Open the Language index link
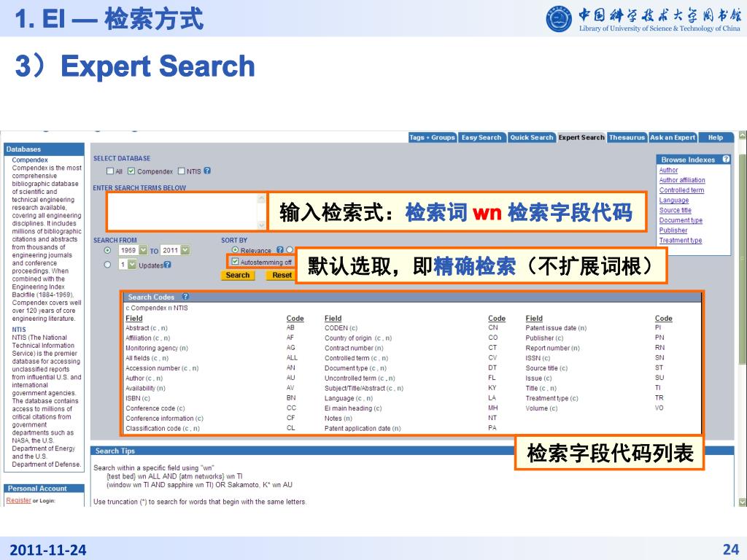Screen dimensions: 747x560 click(x=674, y=200)
